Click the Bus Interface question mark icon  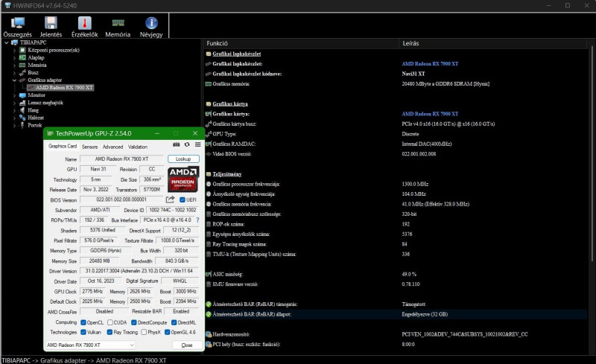pyautogui.click(x=197, y=220)
